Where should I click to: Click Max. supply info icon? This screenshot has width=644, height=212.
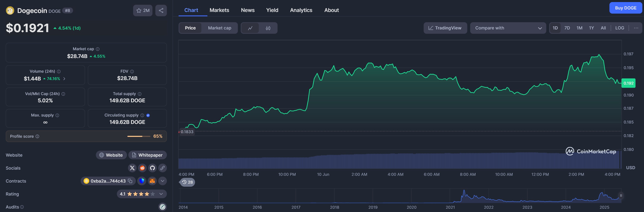tap(57, 115)
